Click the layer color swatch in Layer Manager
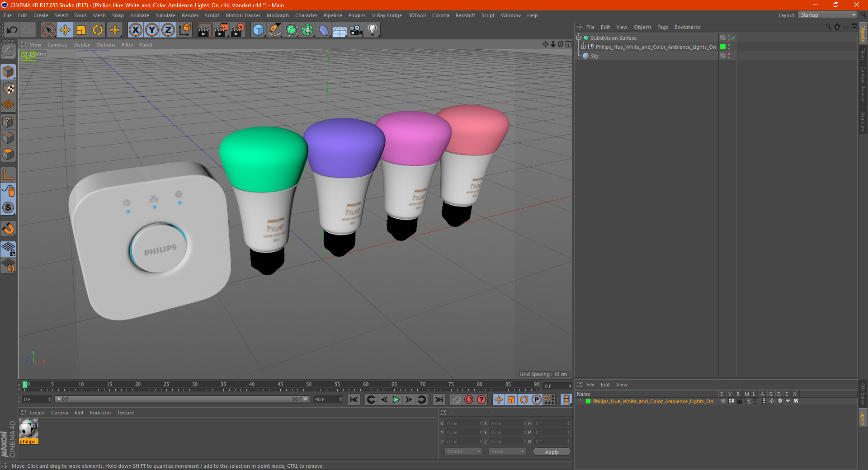This screenshot has width=868, height=470. (x=588, y=401)
